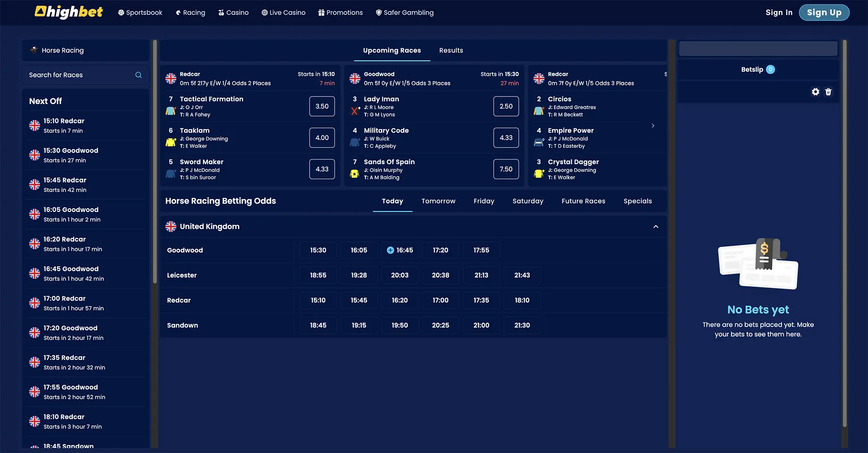Click the United Kingdom flag icon
This screenshot has height=453, width=868.
171,226
